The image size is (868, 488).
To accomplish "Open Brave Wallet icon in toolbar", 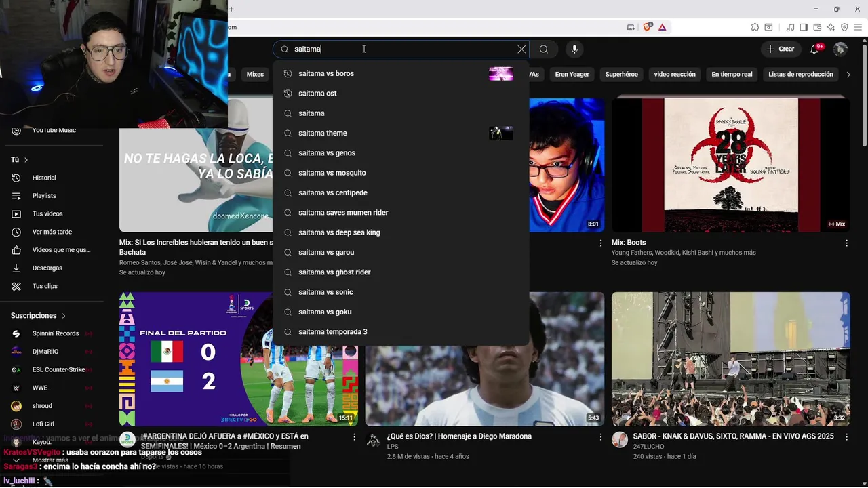I will point(817,27).
